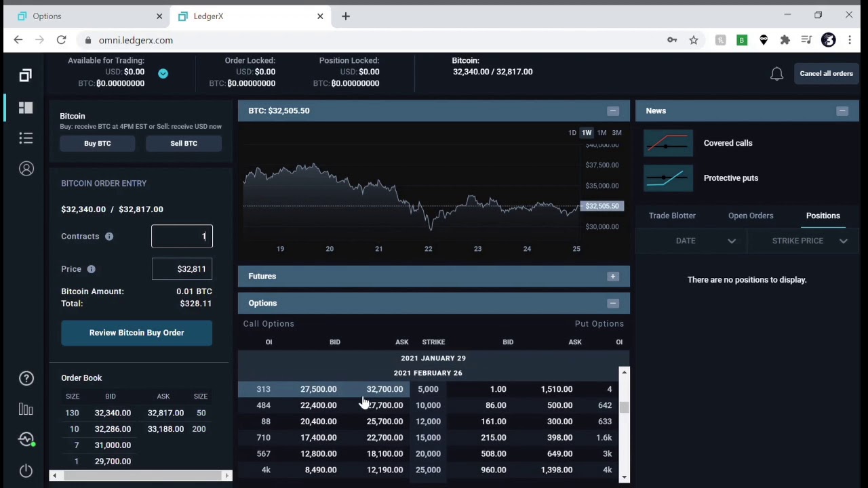Collapse the BTC price chart panel
This screenshot has width=868, height=488.
pos(613,111)
